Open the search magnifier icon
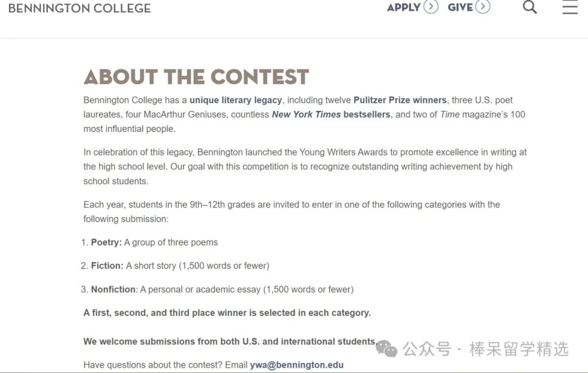 (x=530, y=7)
